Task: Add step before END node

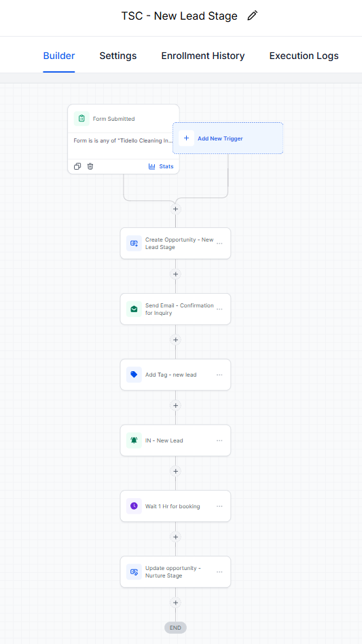Action: [175, 603]
